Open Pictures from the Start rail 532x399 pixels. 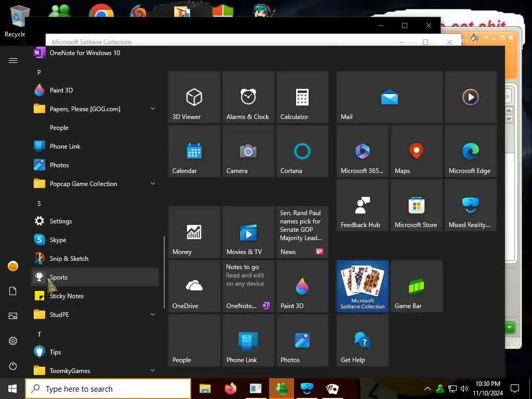(13, 316)
